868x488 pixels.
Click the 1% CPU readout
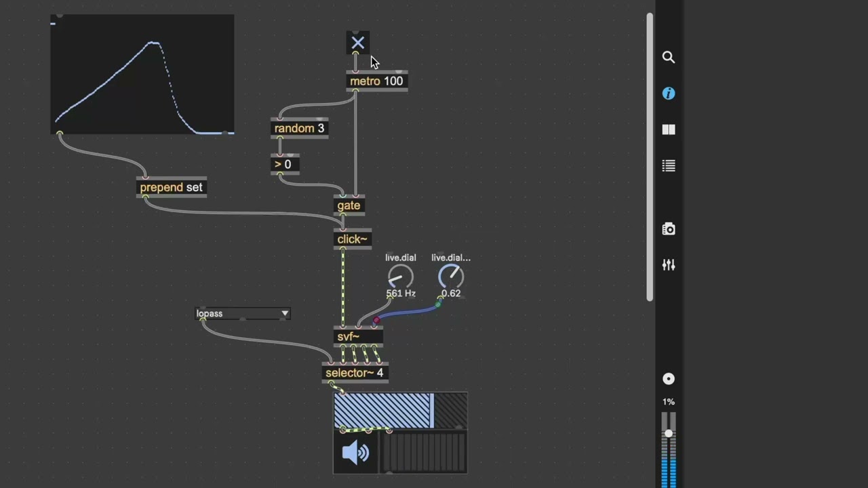pos(669,402)
